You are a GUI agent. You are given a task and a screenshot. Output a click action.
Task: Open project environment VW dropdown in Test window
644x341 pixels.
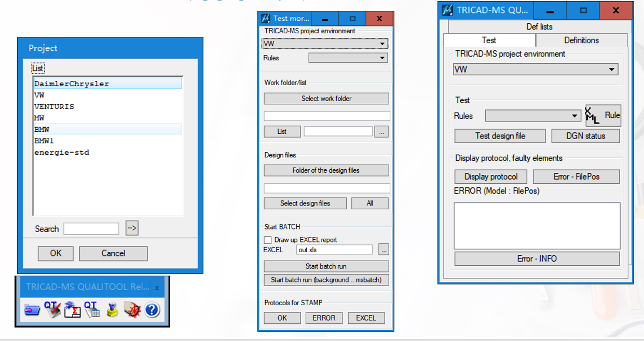click(325, 44)
